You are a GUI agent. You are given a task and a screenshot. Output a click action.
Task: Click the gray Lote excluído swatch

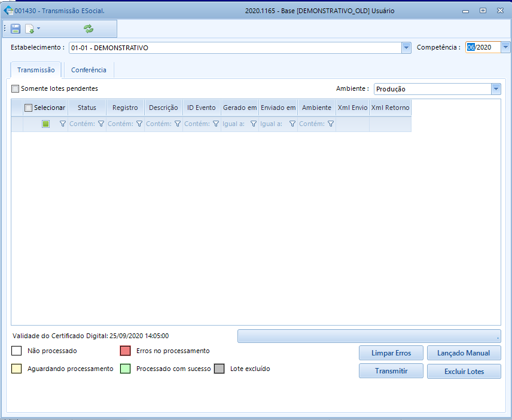219,369
